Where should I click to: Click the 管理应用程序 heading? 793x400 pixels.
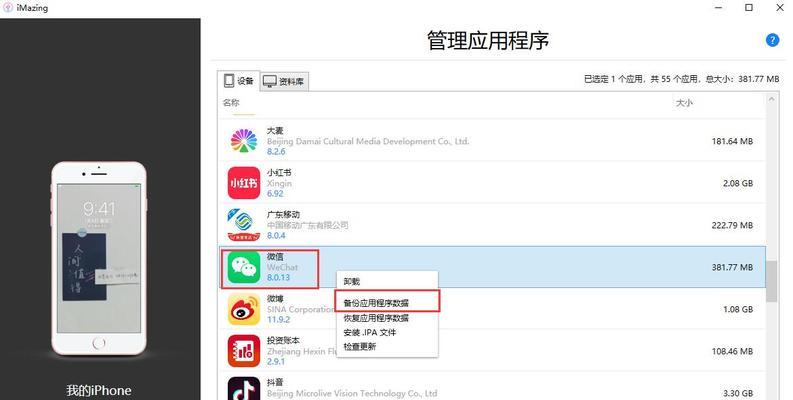tap(488, 40)
